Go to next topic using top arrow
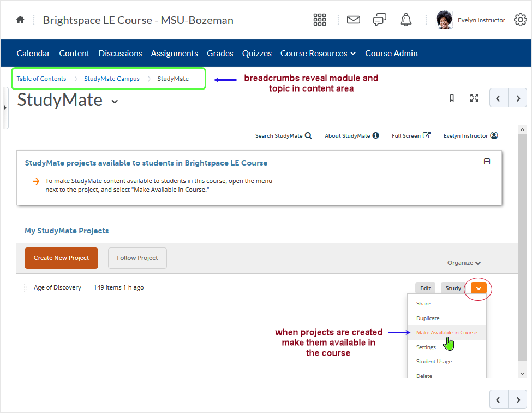 [518, 98]
